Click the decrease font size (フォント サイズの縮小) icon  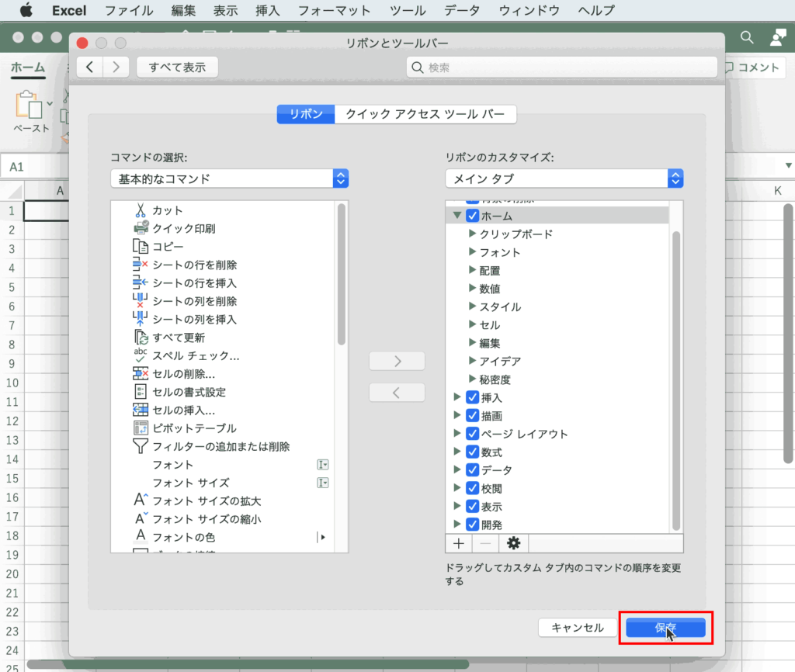[x=141, y=518]
